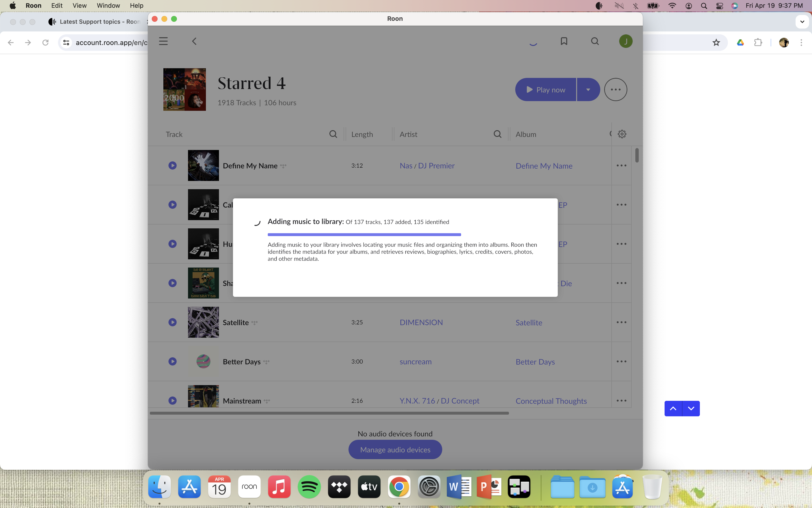812x508 pixels.
Task: Open Microsoft Word from the Dock
Action: click(x=459, y=486)
